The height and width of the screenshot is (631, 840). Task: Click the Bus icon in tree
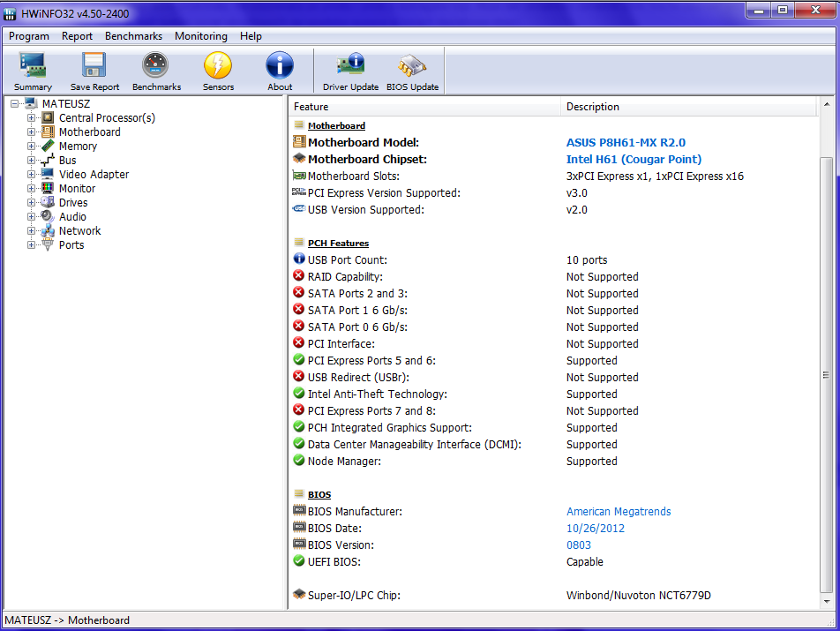coord(48,160)
